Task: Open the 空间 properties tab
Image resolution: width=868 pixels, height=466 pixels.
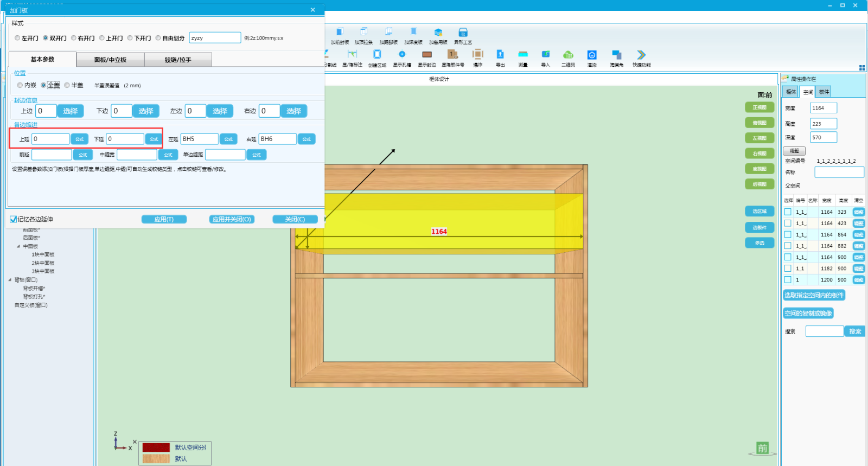Action: [x=808, y=92]
